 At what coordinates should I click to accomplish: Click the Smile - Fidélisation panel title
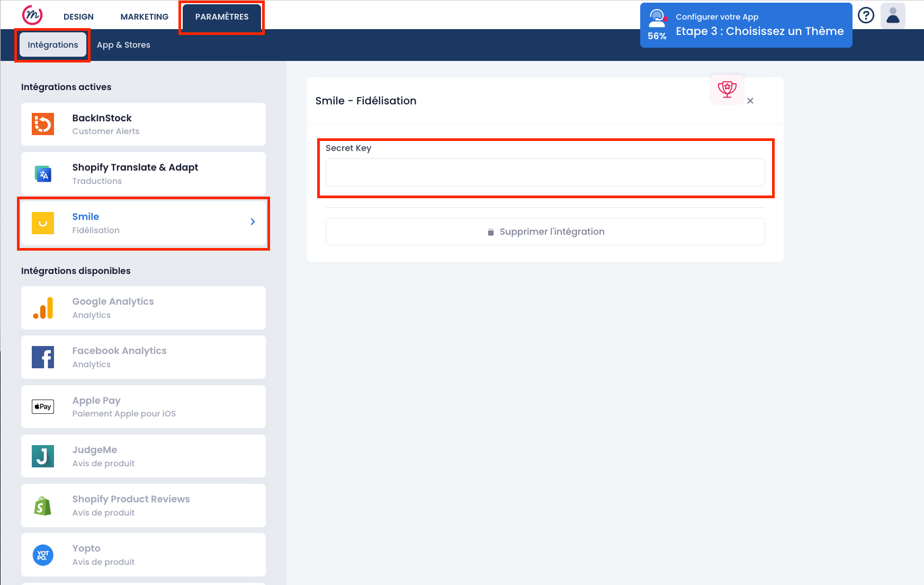coord(366,101)
